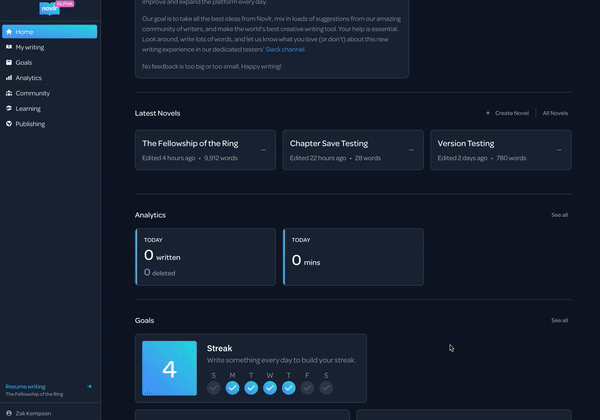Click the Home house icon in sidebar
Screen dimensions: 600x420
click(x=9, y=32)
